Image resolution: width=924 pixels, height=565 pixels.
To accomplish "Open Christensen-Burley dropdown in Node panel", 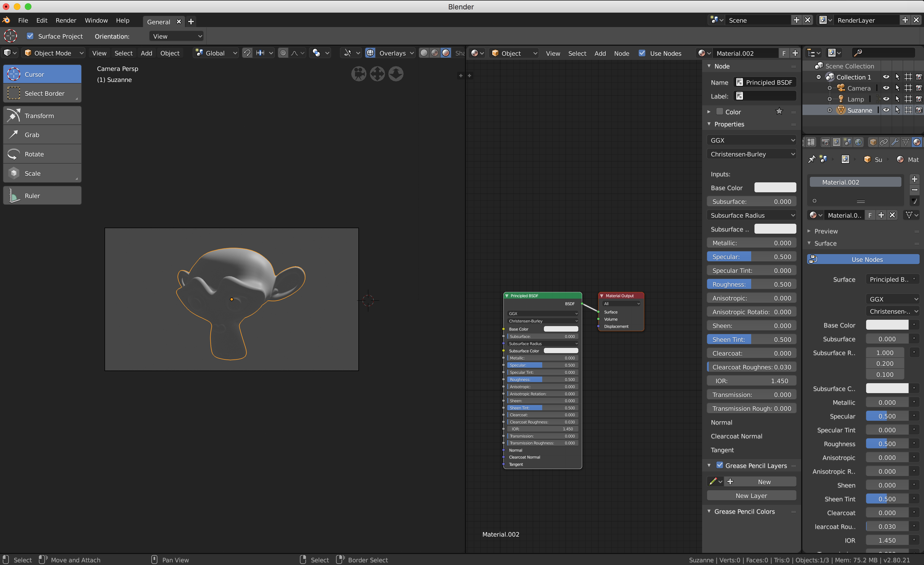I will pos(751,154).
